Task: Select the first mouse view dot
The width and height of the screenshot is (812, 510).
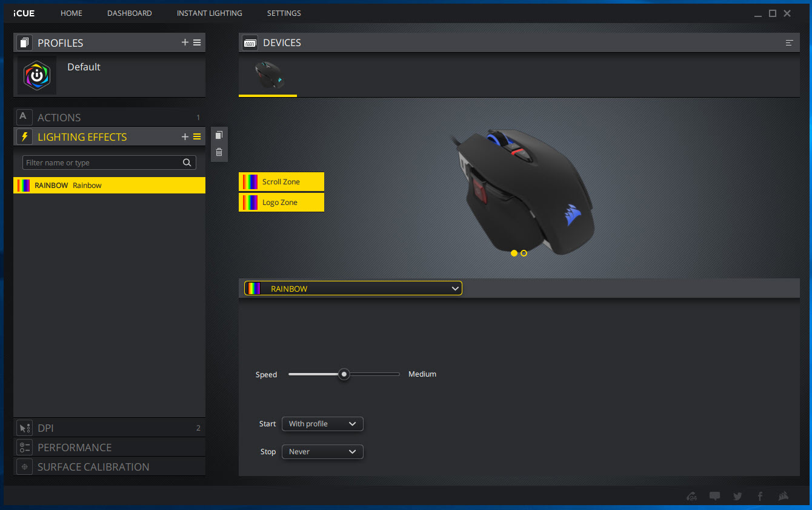Action: pos(514,253)
